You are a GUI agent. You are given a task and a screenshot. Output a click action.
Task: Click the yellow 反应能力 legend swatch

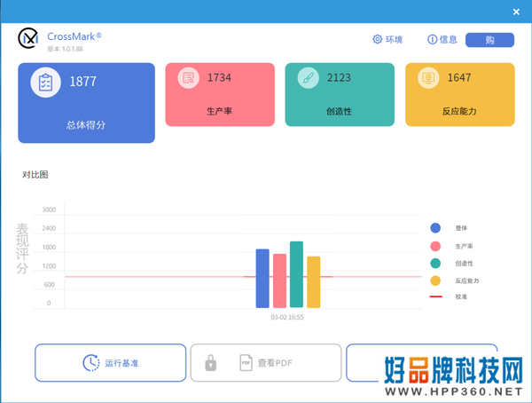[x=435, y=281]
